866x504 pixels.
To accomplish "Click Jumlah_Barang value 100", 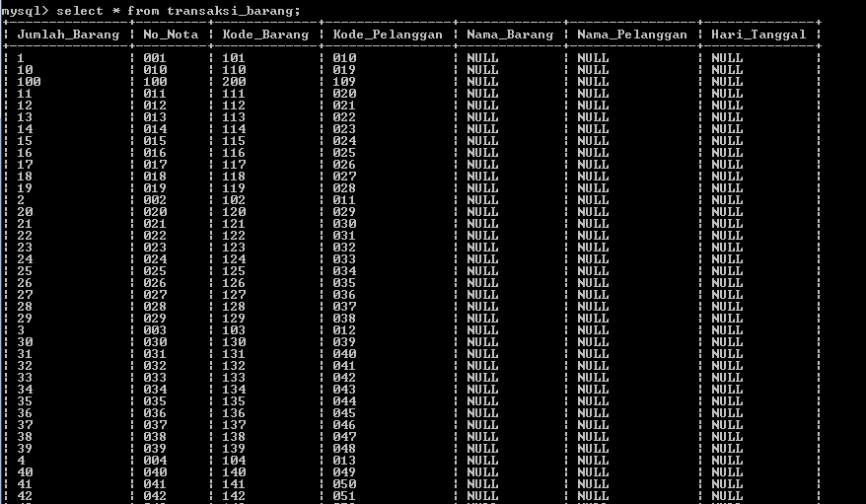I will tap(29, 82).
